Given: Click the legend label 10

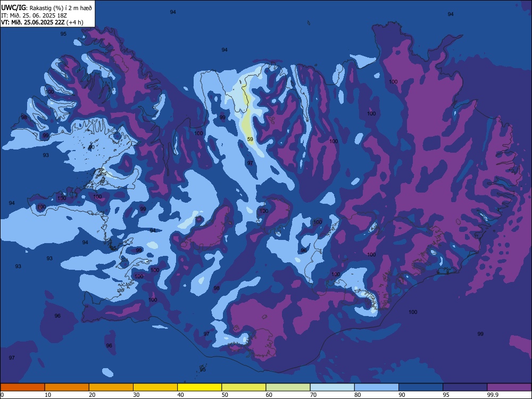Looking at the screenshot, I should pyautogui.click(x=48, y=395).
